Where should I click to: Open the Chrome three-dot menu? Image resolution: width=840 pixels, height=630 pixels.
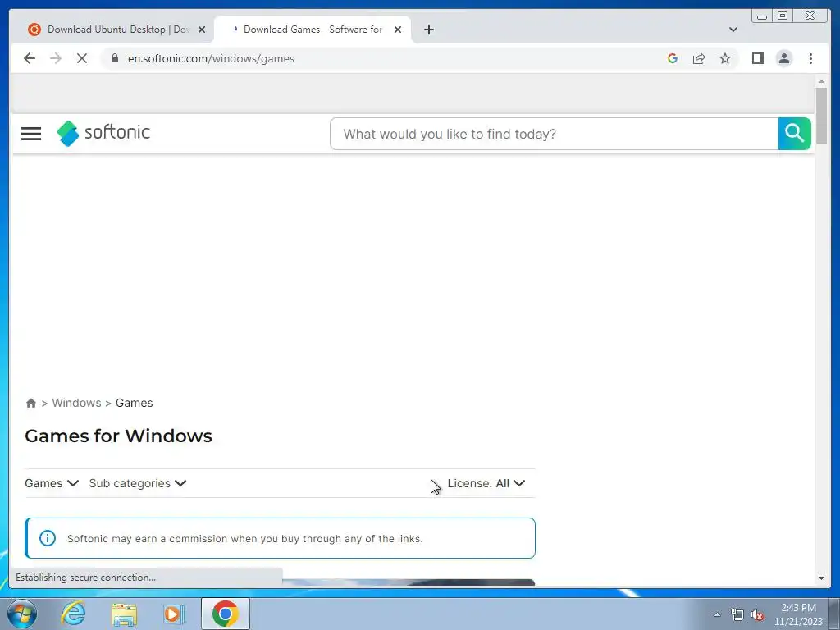[810, 58]
